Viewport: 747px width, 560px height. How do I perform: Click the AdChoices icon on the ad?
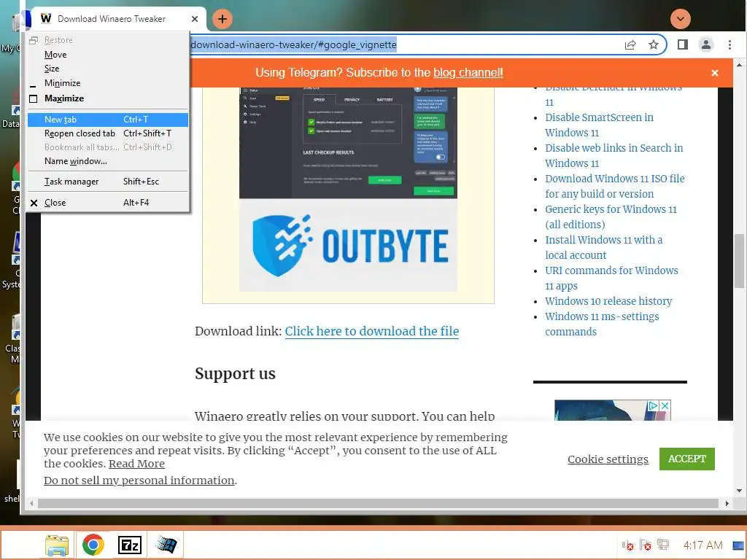[x=653, y=405]
